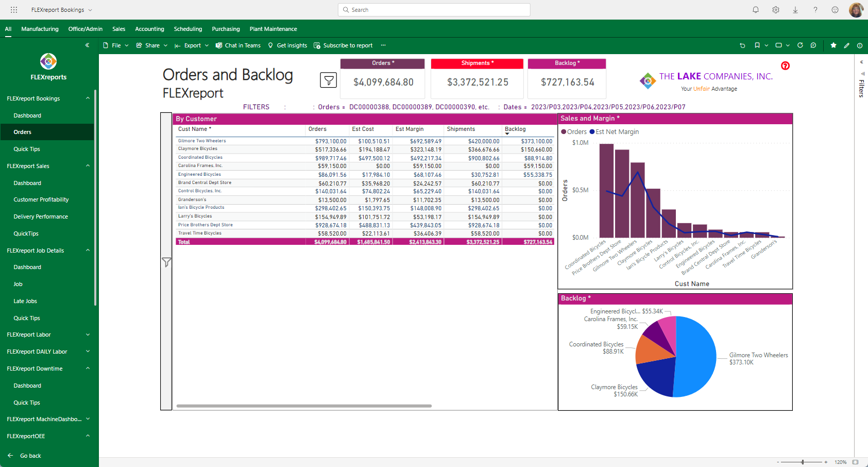Click the zoom in plus button
This screenshot has width=868, height=467.
click(x=826, y=462)
